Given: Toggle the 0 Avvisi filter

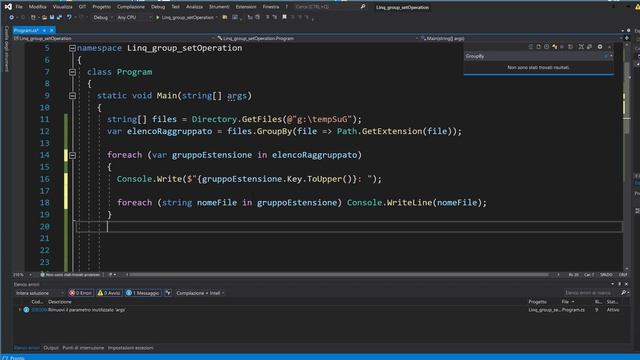Looking at the screenshot, I should click(x=109, y=293).
